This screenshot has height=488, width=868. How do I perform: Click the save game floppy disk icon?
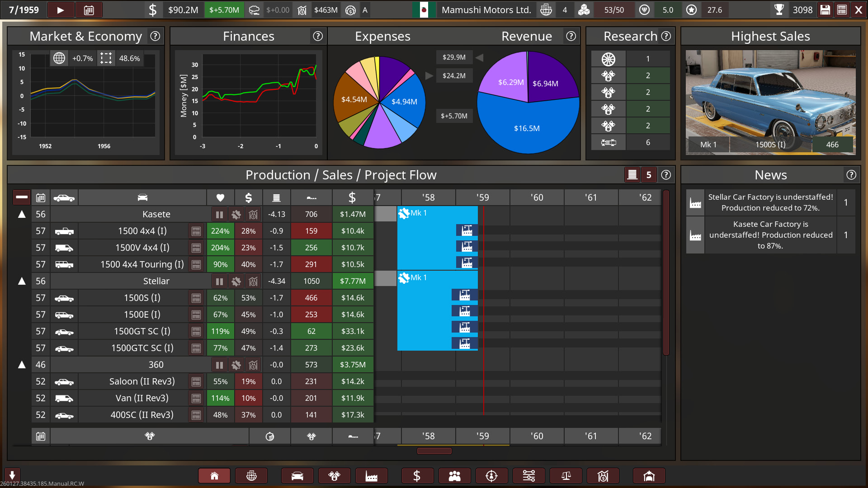click(825, 10)
